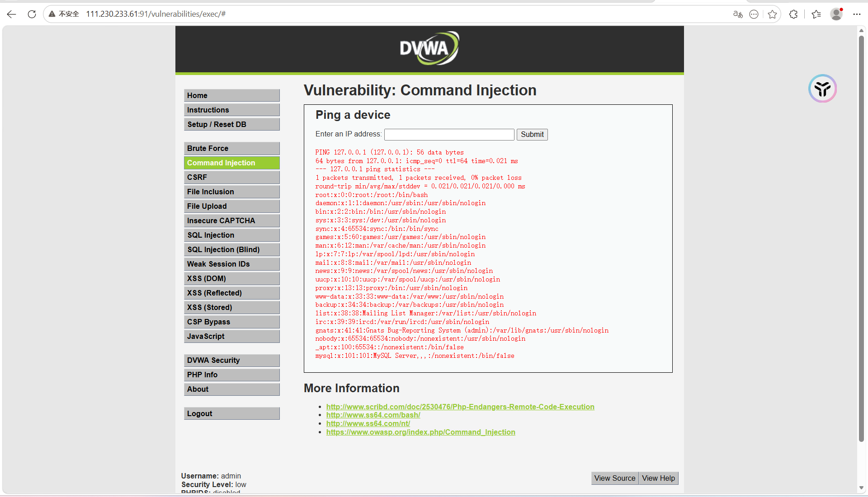Click the browser back arrow
The image size is (868, 497).
(12, 14)
